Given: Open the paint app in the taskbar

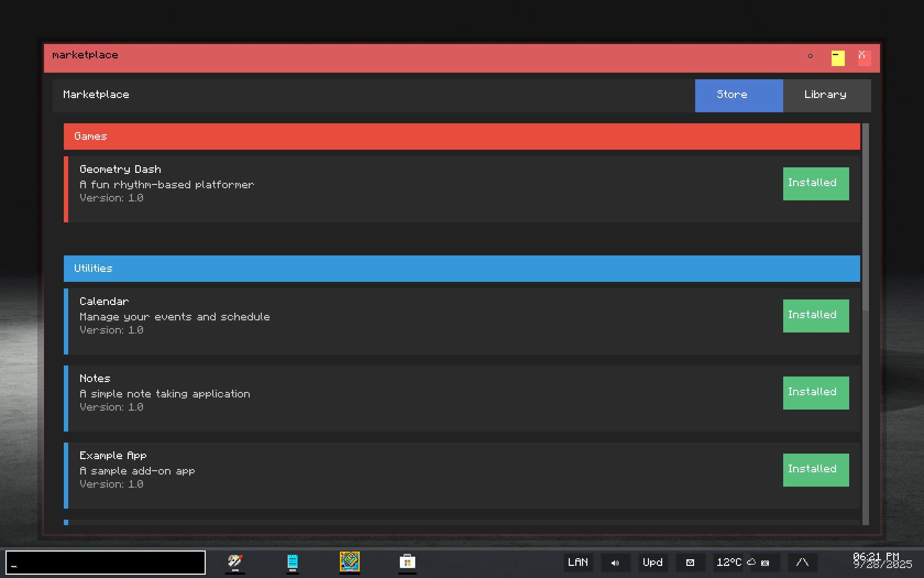Looking at the screenshot, I should click(x=235, y=562).
